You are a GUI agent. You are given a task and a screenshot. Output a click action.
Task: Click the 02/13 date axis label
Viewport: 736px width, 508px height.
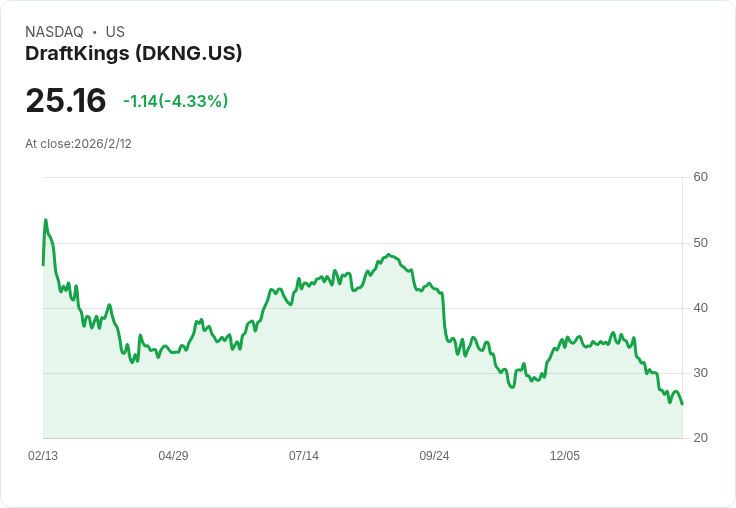point(43,455)
